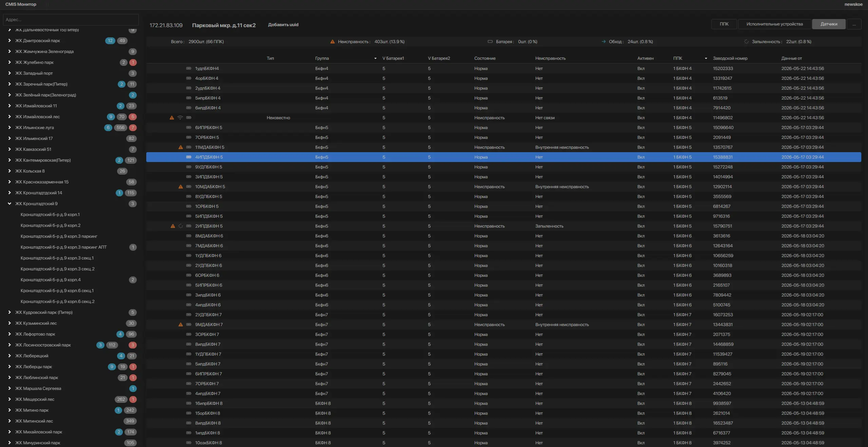The height and width of the screenshot is (447, 868).
Task: Expand ЖК Митино парк tree node
Action: pyautogui.click(x=10, y=410)
